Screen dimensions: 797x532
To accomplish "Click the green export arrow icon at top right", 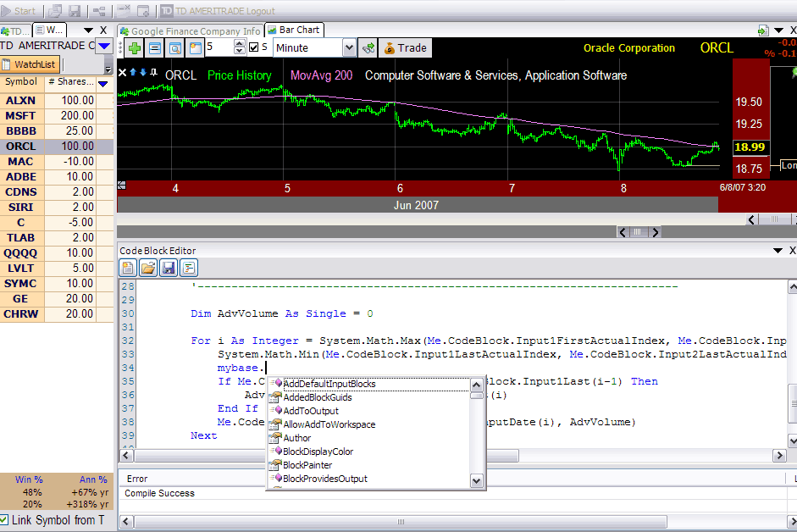I will click(x=762, y=31).
